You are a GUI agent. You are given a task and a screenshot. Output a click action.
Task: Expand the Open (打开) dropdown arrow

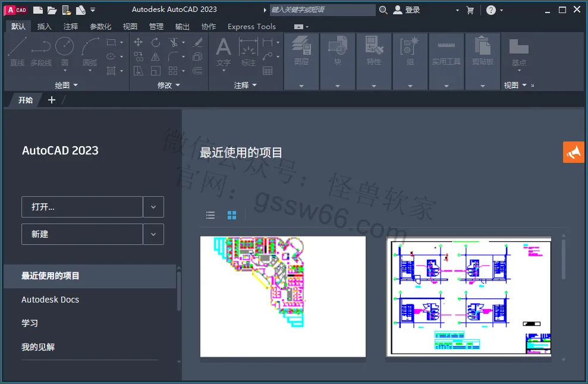(153, 207)
